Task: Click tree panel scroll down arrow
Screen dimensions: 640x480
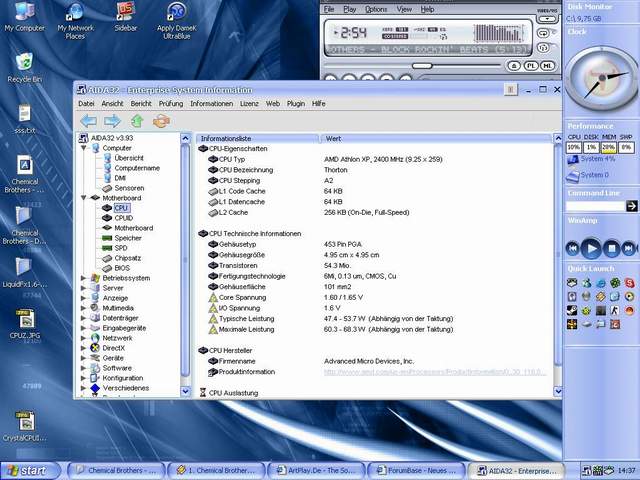Action: (x=185, y=391)
